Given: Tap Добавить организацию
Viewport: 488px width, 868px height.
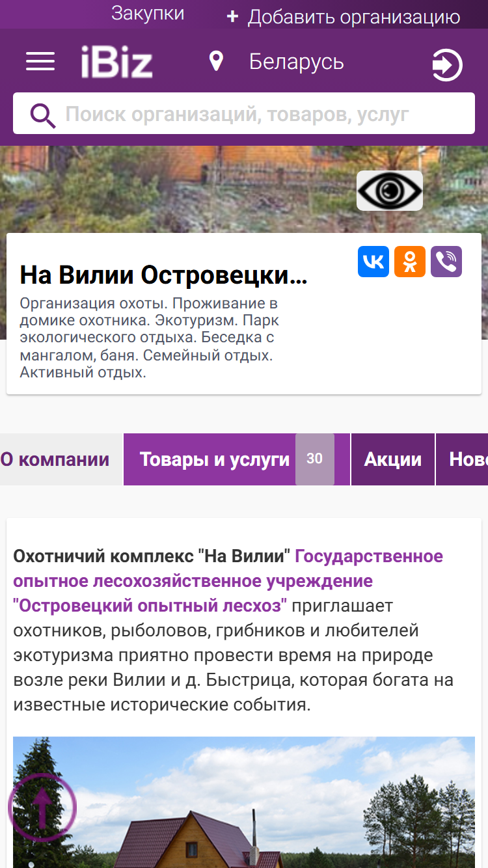Looking at the screenshot, I should [x=343, y=17].
